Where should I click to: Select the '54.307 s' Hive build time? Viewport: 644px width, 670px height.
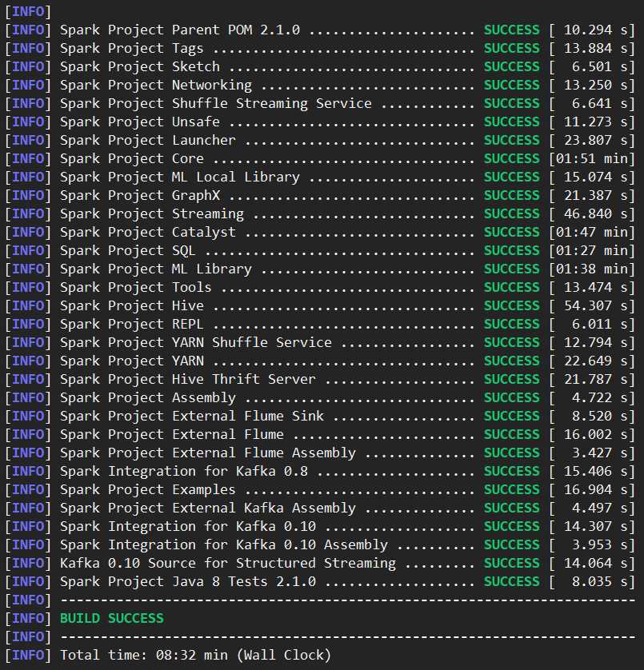point(596,306)
